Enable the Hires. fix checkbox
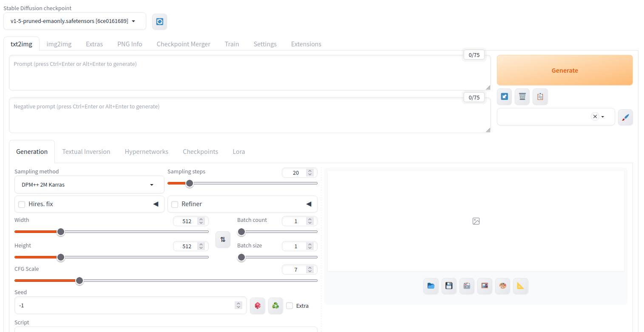The image size is (644, 332). click(x=22, y=204)
